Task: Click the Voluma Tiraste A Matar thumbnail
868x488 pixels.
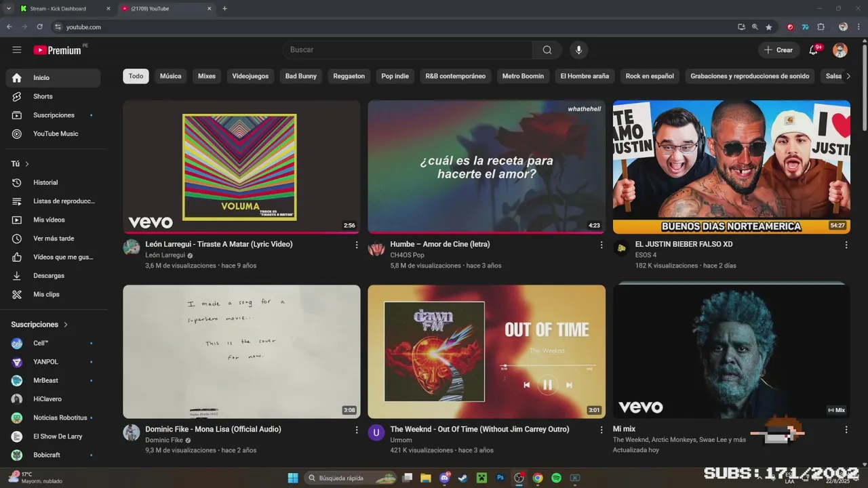Action: (x=241, y=167)
